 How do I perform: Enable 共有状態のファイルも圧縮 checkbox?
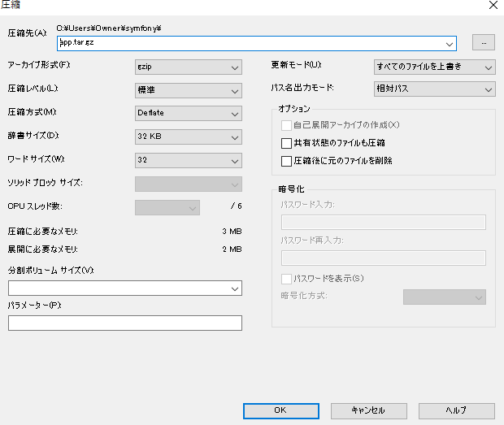point(286,143)
